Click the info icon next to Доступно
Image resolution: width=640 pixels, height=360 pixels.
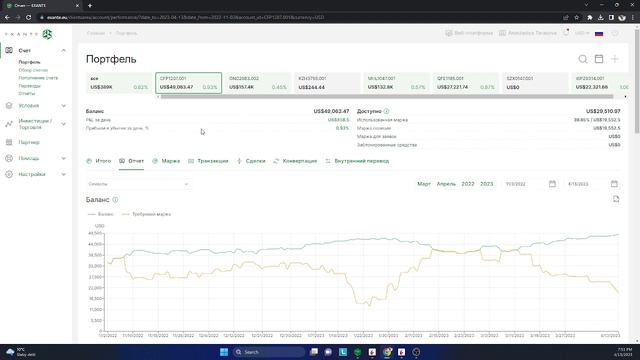pos(386,111)
